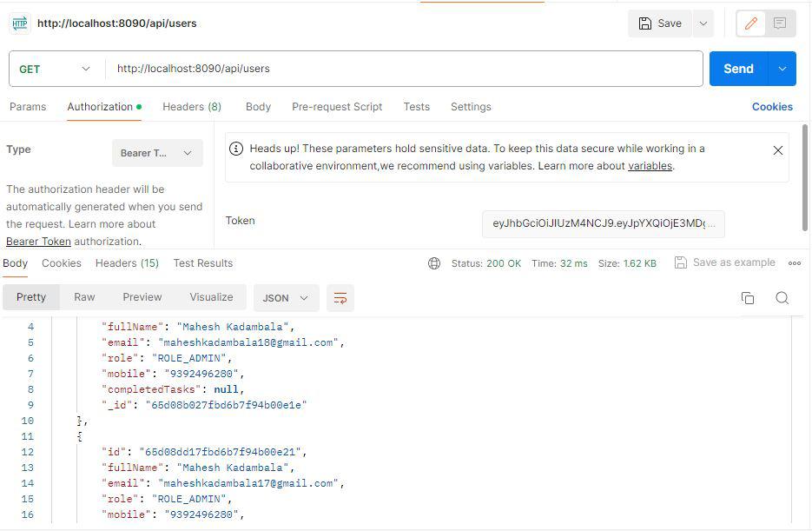Switch to the Headers (8) tab
The width and height of the screenshot is (812, 531).
tap(192, 106)
